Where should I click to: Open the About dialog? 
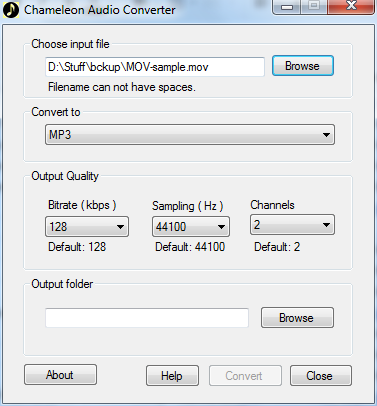(60, 375)
